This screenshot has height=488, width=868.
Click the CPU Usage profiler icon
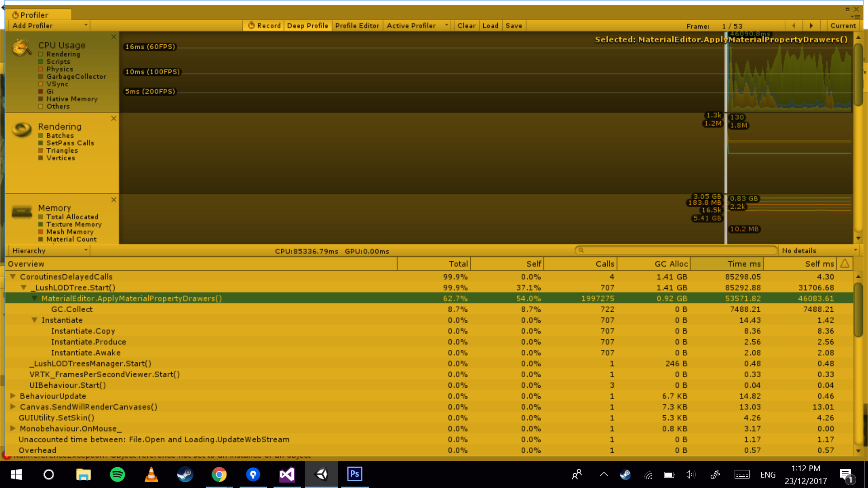pyautogui.click(x=21, y=47)
